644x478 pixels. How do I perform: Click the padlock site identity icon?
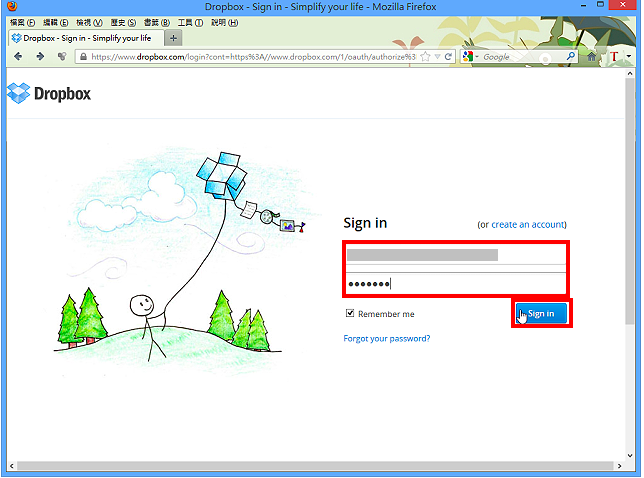(83, 57)
